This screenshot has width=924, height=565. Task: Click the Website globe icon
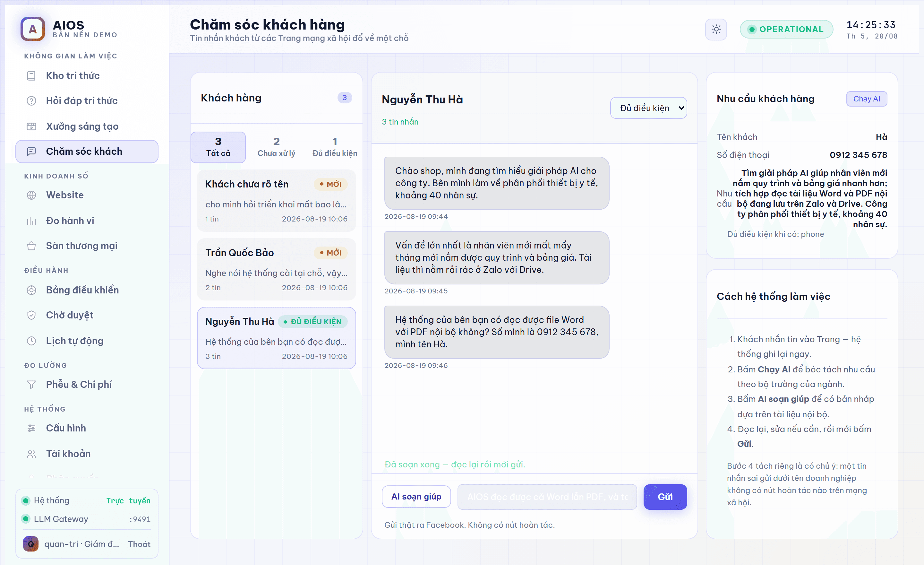[31, 195]
